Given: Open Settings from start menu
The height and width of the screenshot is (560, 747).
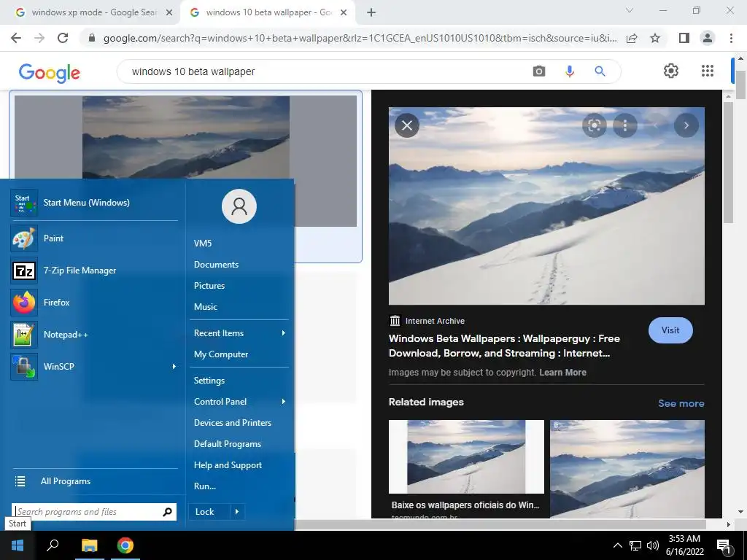Looking at the screenshot, I should tap(209, 381).
